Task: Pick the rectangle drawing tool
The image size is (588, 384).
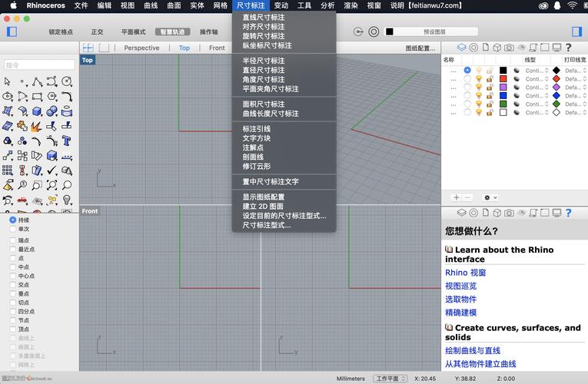Action: point(37,96)
